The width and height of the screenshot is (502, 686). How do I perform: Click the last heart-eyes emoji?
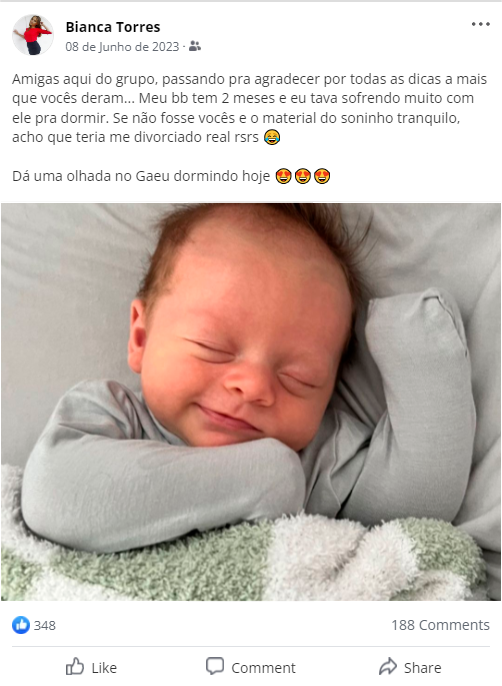coord(322,176)
